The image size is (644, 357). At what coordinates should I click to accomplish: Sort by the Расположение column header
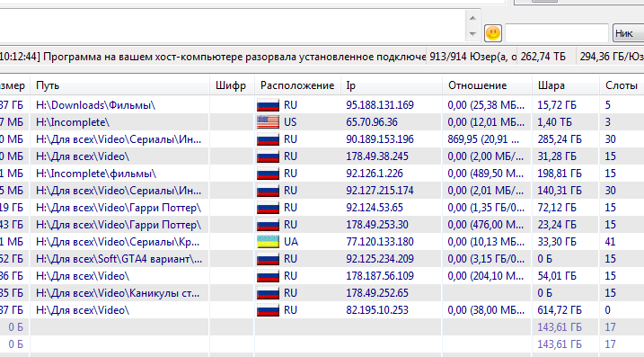[297, 85]
